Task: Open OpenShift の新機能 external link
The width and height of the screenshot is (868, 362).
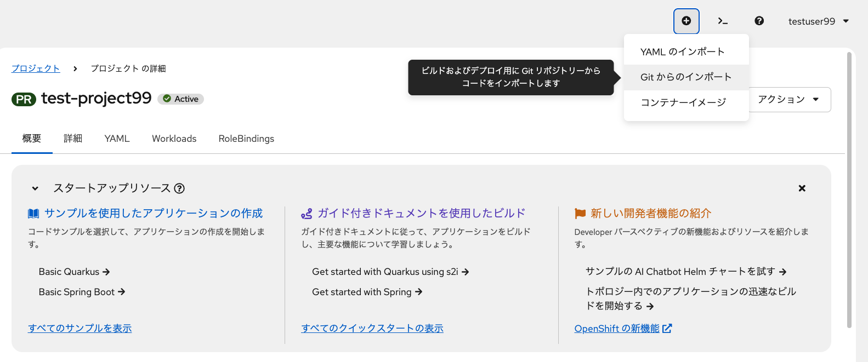Action: (x=617, y=329)
